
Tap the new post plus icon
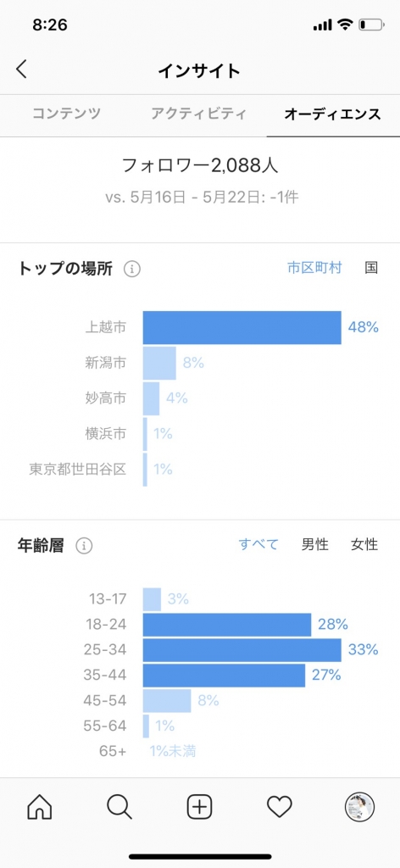[x=200, y=808]
